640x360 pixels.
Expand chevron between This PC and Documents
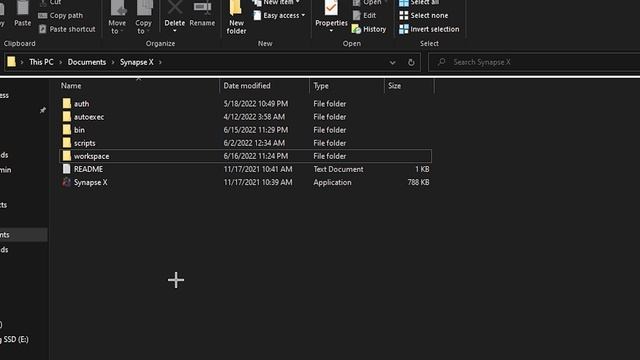61,62
